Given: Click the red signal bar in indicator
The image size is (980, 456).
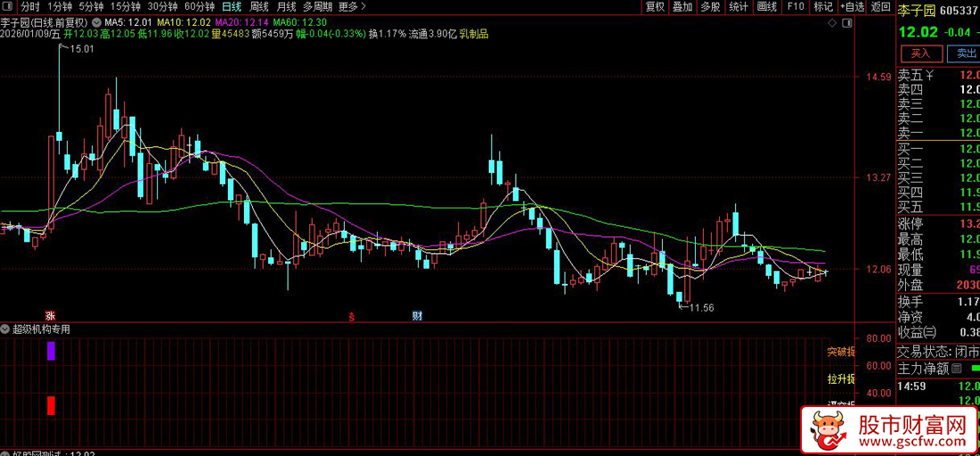Looking at the screenshot, I should [52, 405].
